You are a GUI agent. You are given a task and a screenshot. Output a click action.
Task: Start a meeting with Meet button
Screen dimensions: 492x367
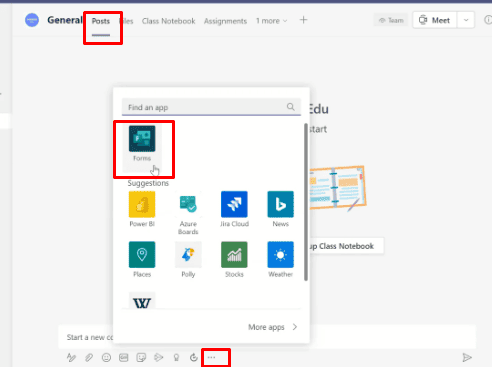435,20
